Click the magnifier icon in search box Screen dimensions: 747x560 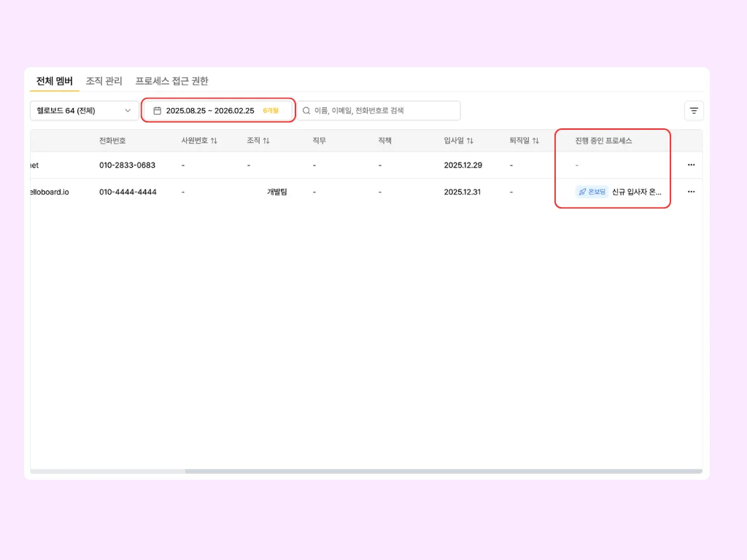306,111
